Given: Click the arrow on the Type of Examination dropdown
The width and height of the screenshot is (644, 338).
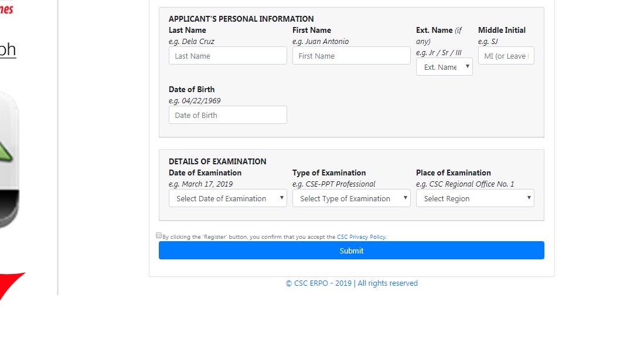Looking at the screenshot, I should 406,198.
